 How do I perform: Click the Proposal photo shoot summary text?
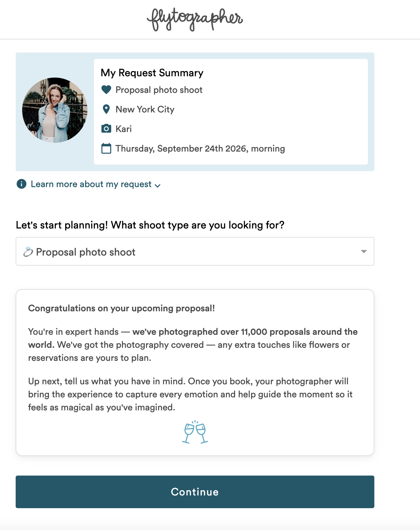pos(159,90)
